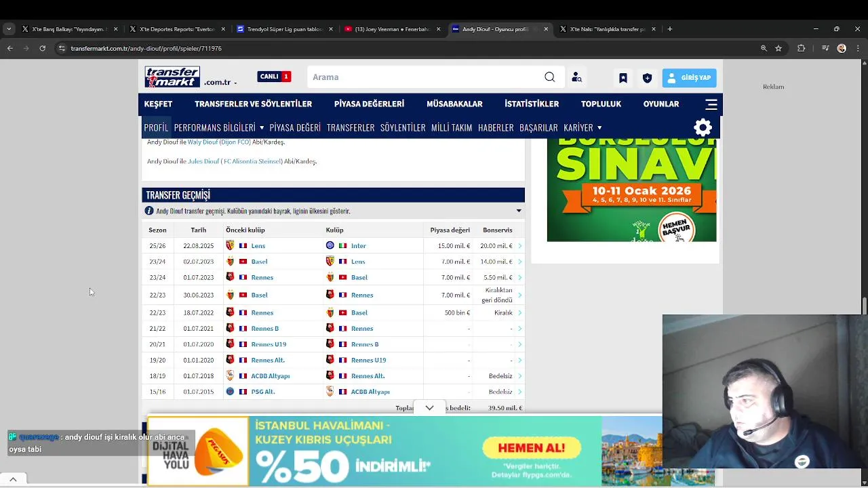Switch to Joey Veerman YouTube tab
The height and width of the screenshot is (488, 868).
click(393, 29)
